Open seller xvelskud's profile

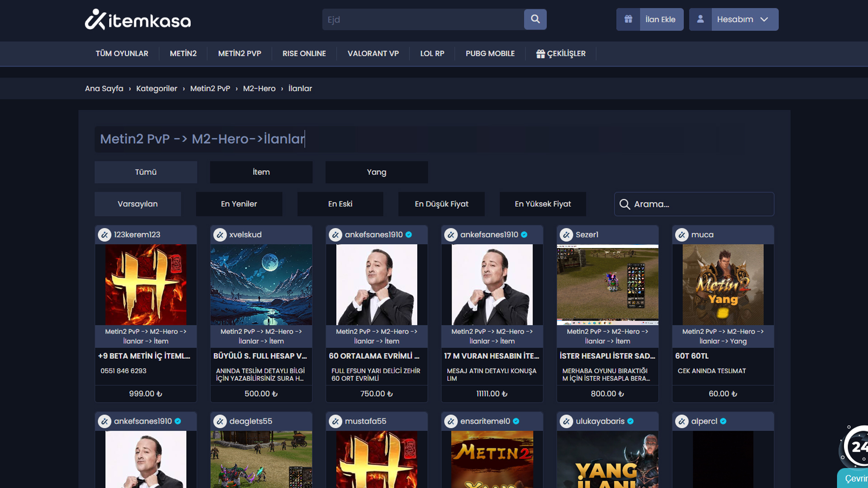[x=244, y=235]
